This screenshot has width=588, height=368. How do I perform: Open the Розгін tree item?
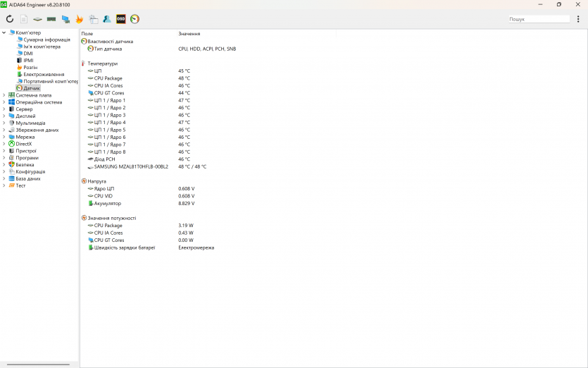pyautogui.click(x=30, y=68)
